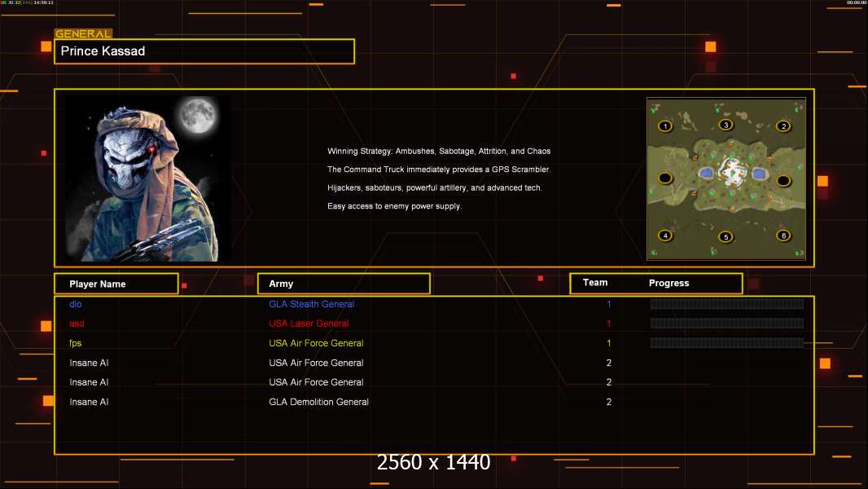Click the Team column header
Screen dimensions: 868x489
595,283
